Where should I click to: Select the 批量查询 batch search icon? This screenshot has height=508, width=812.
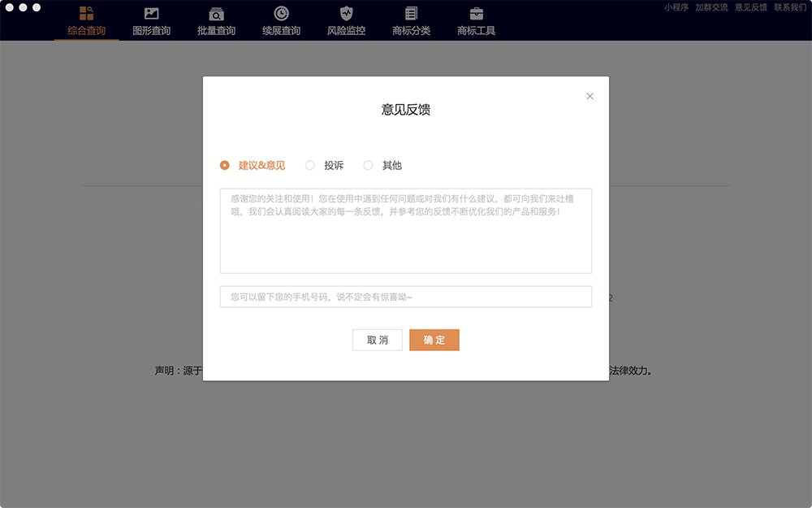[216, 14]
